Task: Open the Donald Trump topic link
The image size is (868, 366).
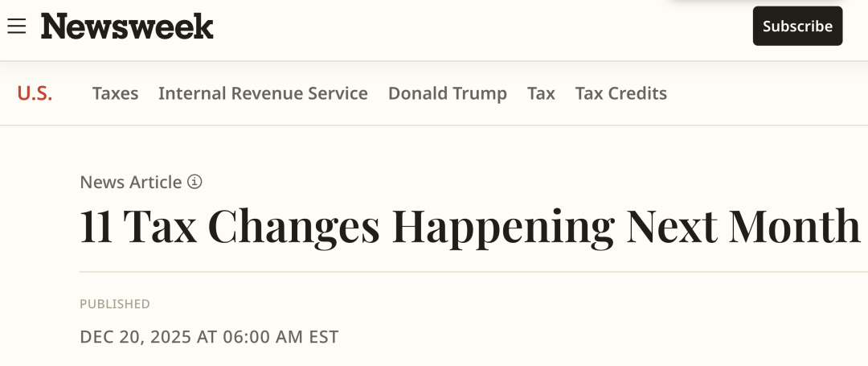Action: [447, 93]
